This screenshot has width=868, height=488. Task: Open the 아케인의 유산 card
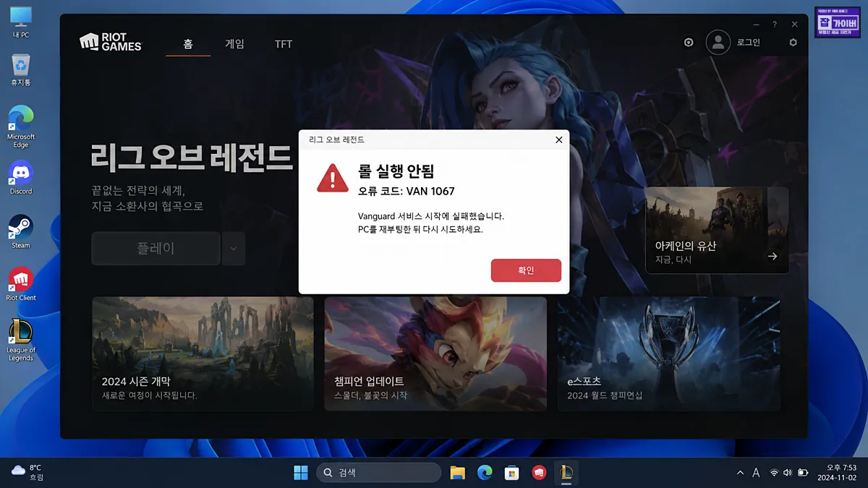point(717,230)
